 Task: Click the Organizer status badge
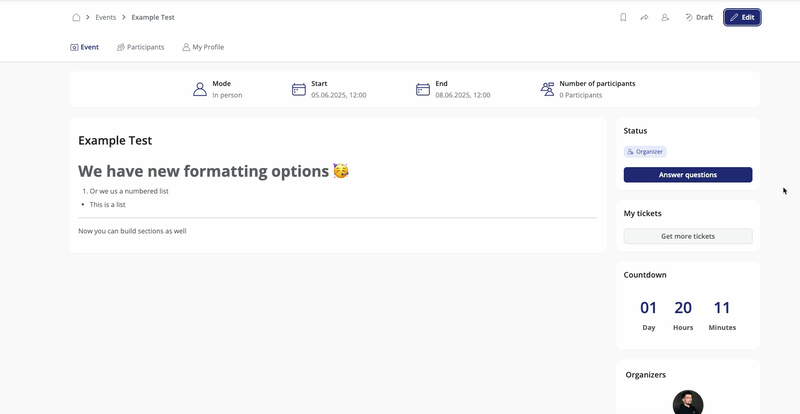645,152
